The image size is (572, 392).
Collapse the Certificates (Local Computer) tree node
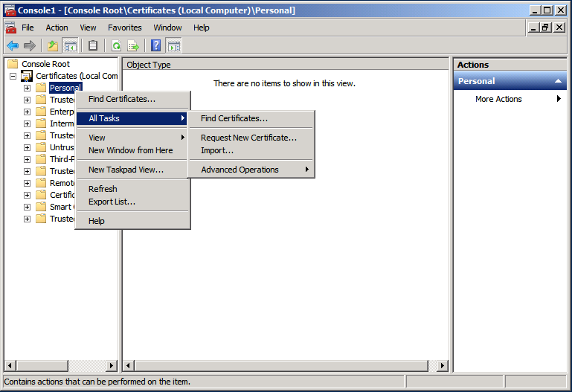pyautogui.click(x=13, y=76)
